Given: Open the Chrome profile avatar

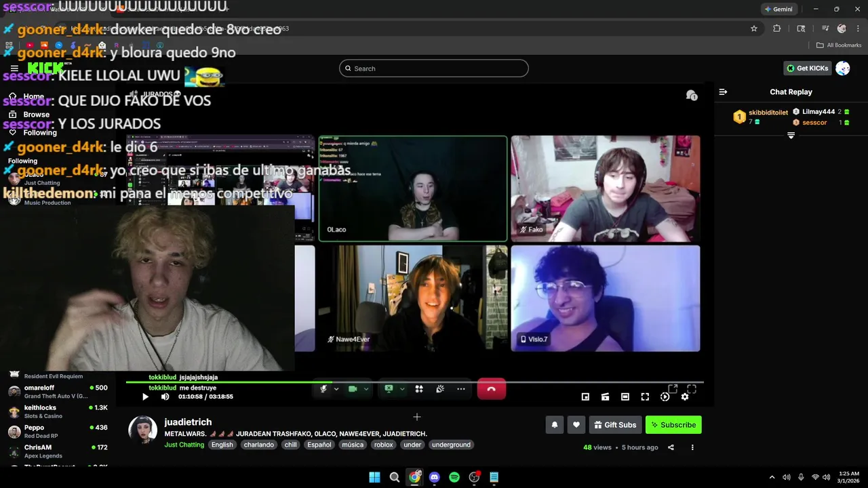Looking at the screenshot, I should point(842,28).
